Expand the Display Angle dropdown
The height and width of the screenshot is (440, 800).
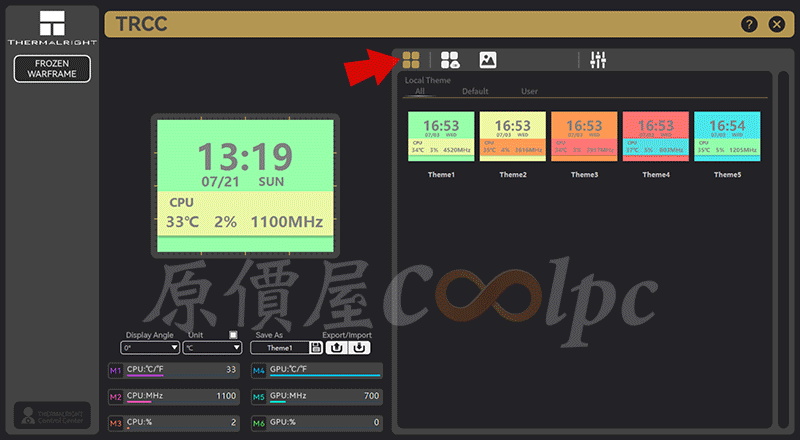pos(150,348)
